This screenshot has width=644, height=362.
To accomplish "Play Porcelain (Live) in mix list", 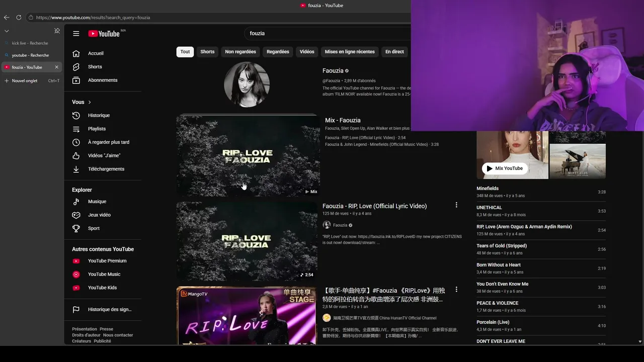I will [541, 326].
